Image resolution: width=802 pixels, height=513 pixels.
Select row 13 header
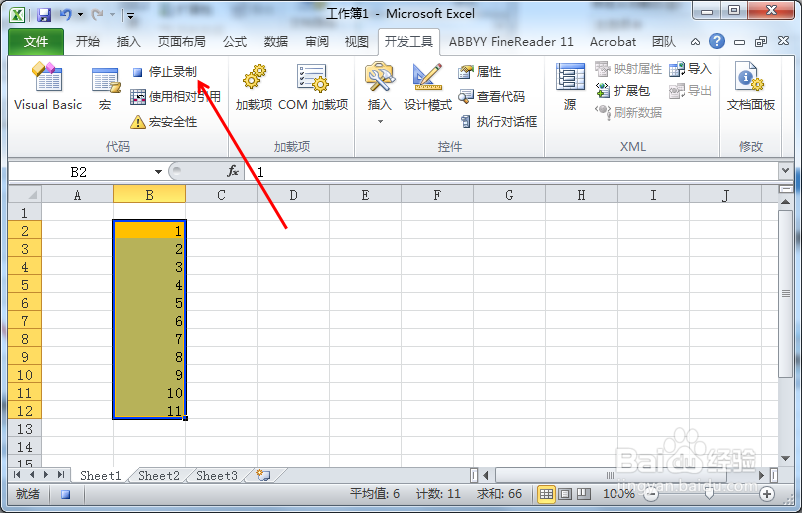[x=25, y=429]
